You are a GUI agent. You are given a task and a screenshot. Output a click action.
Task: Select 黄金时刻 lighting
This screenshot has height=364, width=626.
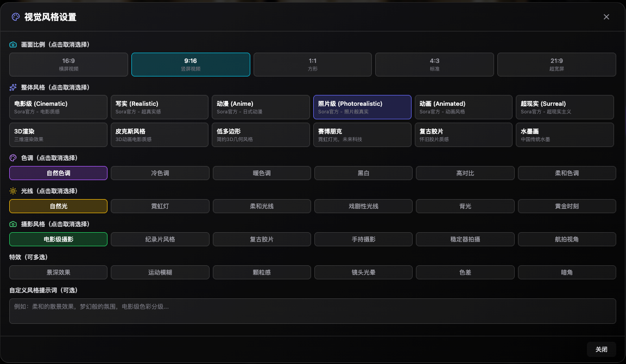[x=567, y=206]
